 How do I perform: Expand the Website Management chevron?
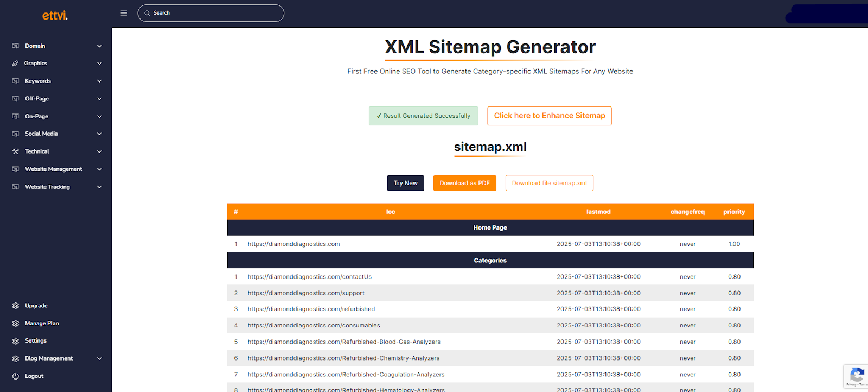(99, 169)
